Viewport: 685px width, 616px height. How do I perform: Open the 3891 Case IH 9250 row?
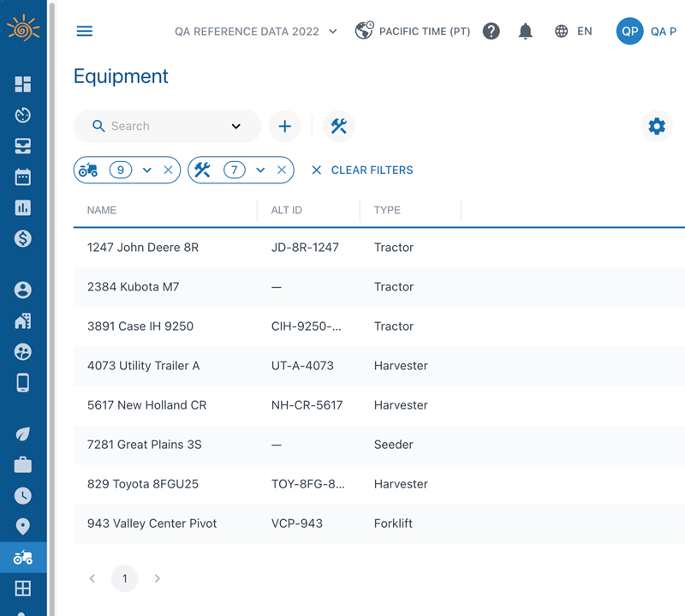[379, 326]
